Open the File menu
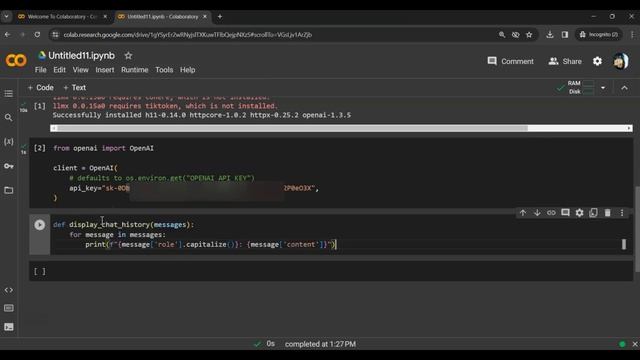640x360 pixels. 40,70
